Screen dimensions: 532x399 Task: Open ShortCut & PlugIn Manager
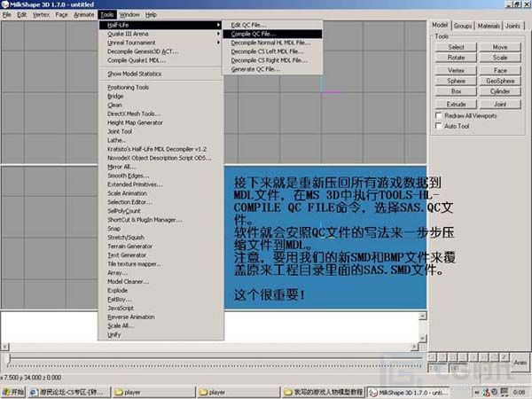coord(160,220)
